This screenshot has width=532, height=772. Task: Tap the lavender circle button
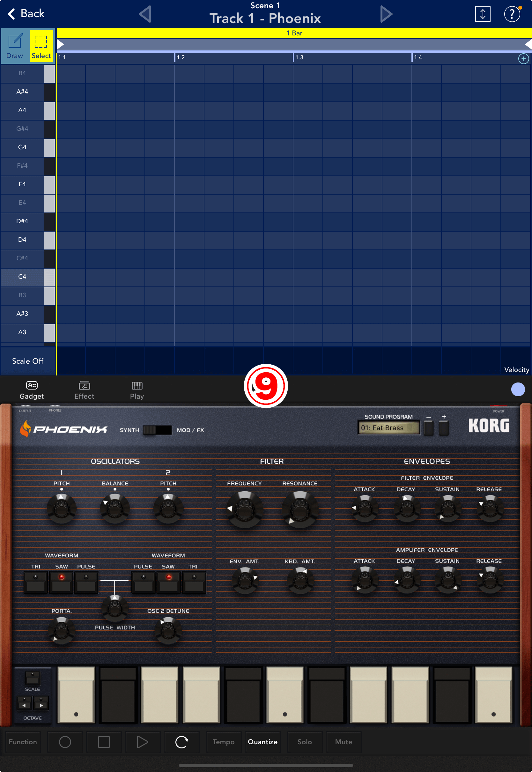pos(518,389)
